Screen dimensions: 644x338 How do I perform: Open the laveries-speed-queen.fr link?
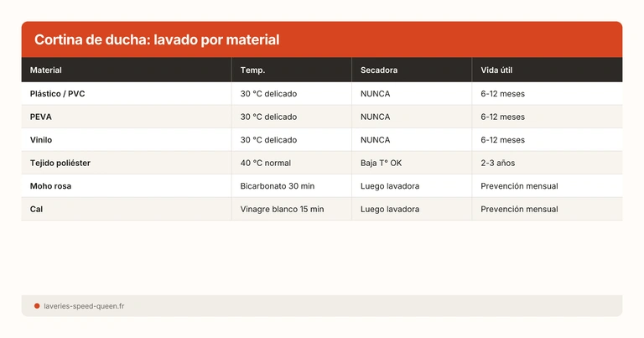coord(84,306)
